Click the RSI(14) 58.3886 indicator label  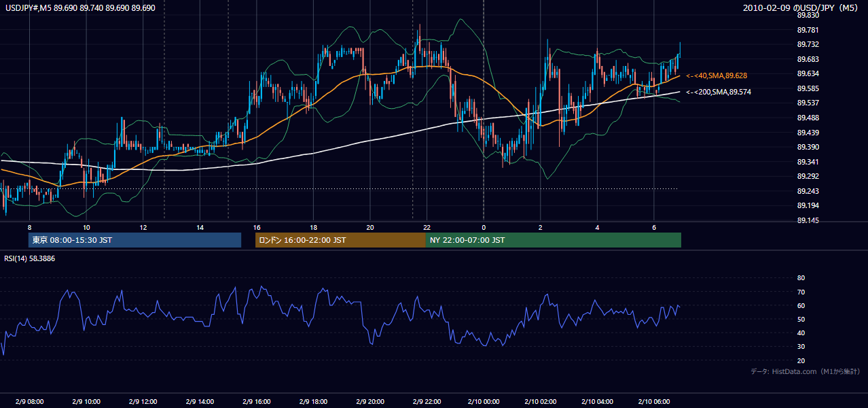30,258
